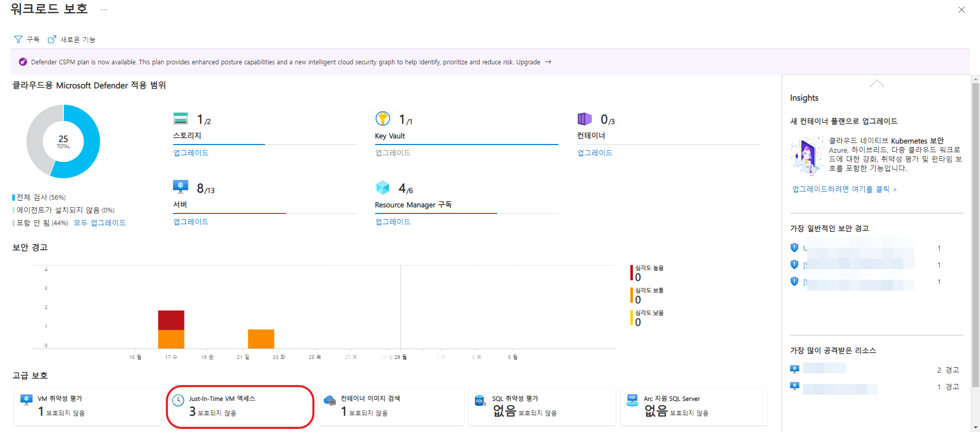Click the vertical scrollbar thumb

(976, 235)
